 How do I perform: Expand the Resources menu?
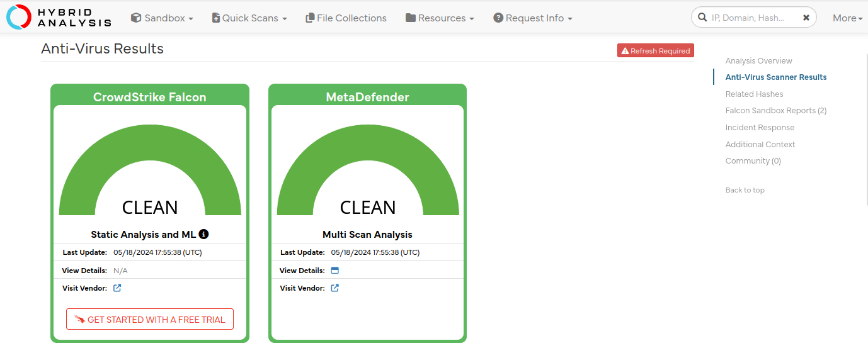pos(440,18)
